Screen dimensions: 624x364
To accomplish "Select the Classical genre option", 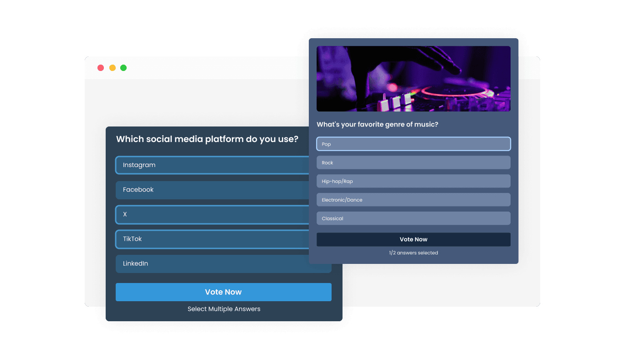I will click(413, 218).
